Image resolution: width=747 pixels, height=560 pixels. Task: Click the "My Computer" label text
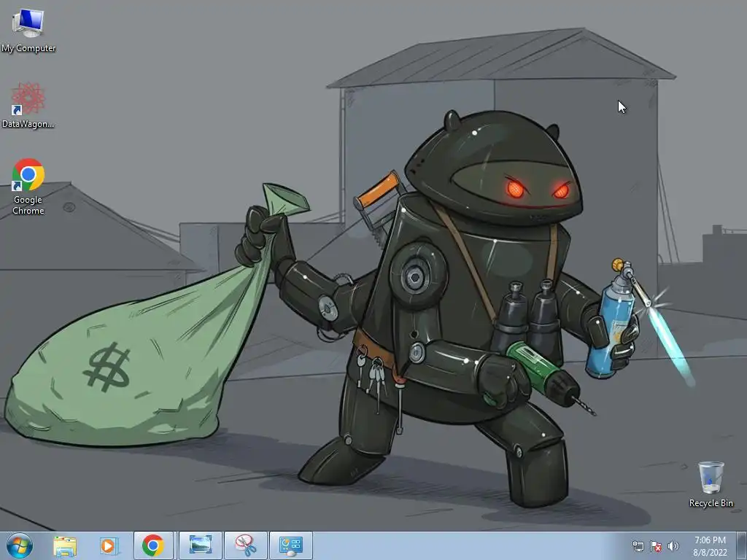28,48
